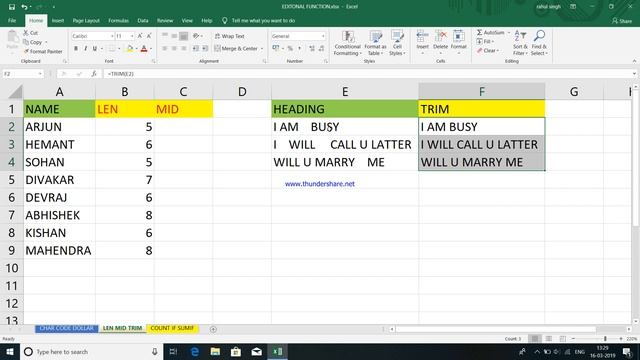Switch to Normal view in status bar
Image resolution: width=640 pixels, height=360 pixels.
(534, 339)
